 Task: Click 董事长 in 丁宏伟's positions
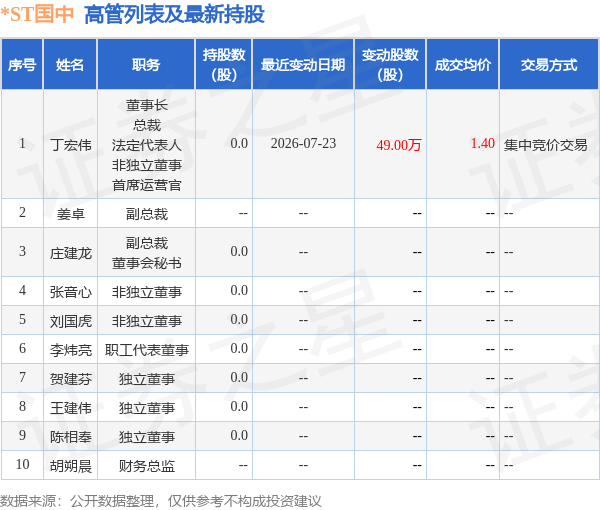tap(147, 105)
